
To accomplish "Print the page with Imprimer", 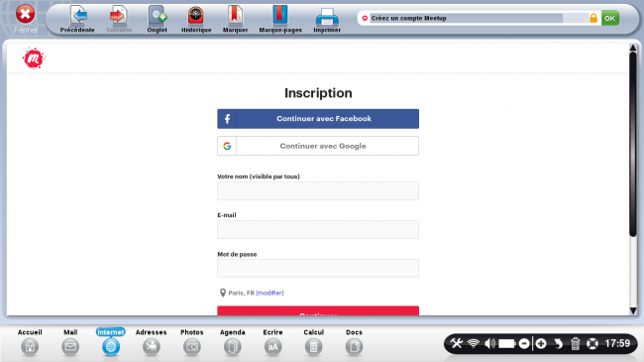I will pos(327,19).
